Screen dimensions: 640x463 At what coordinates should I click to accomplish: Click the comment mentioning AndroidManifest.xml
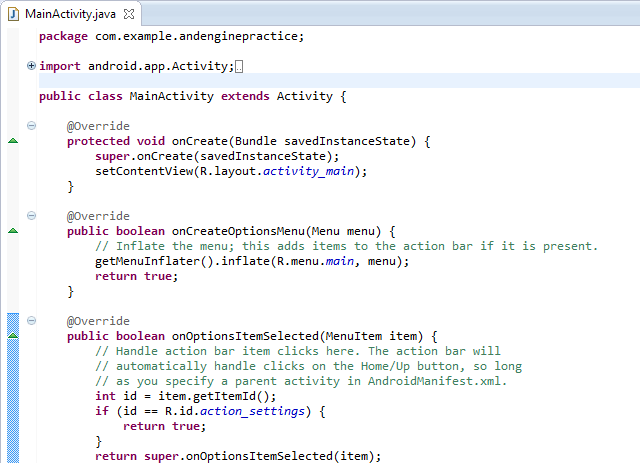tap(301, 381)
